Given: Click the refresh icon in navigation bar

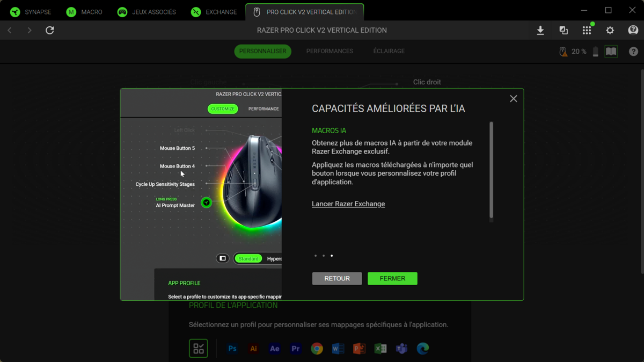Looking at the screenshot, I should point(50,31).
